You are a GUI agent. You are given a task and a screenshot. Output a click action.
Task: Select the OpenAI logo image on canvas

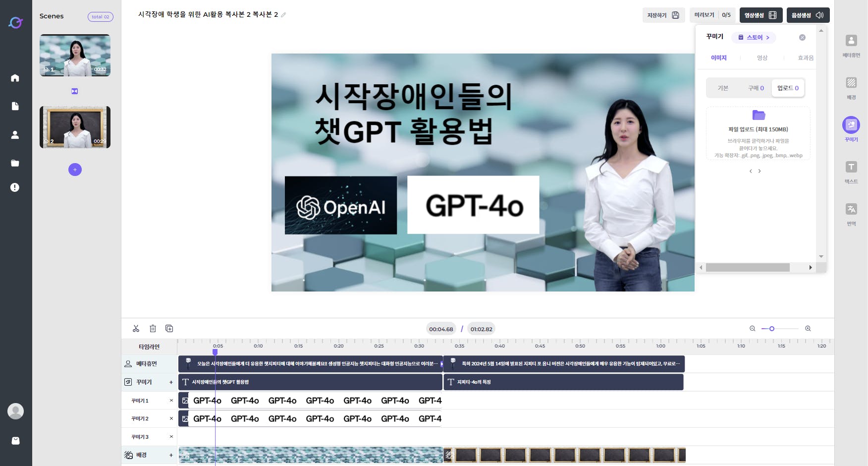coord(341,205)
